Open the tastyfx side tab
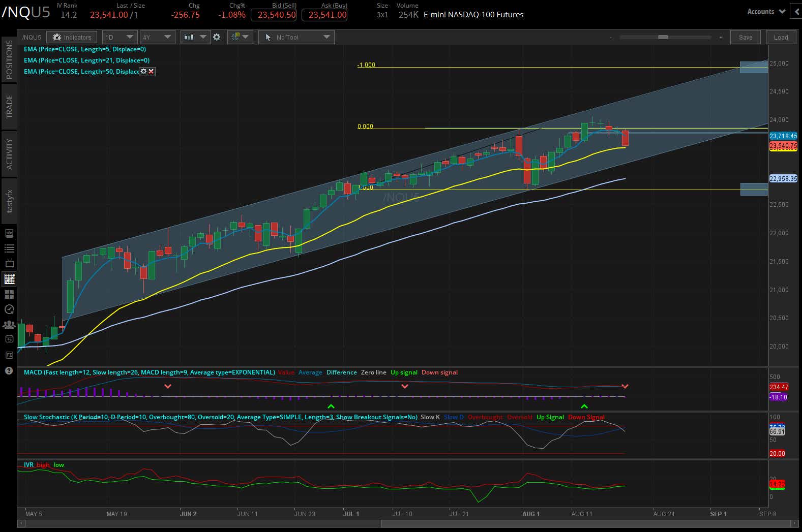802x532 pixels. 9,201
